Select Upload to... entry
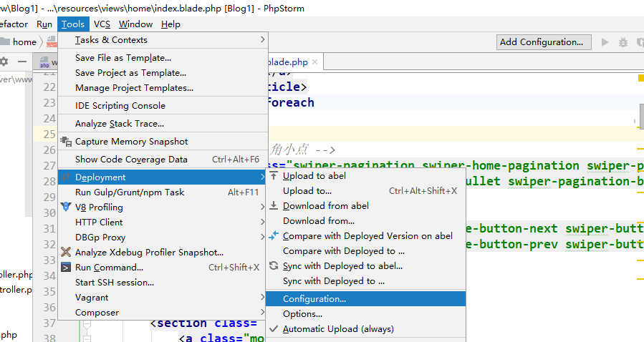This screenshot has height=342, width=644. coord(365,191)
